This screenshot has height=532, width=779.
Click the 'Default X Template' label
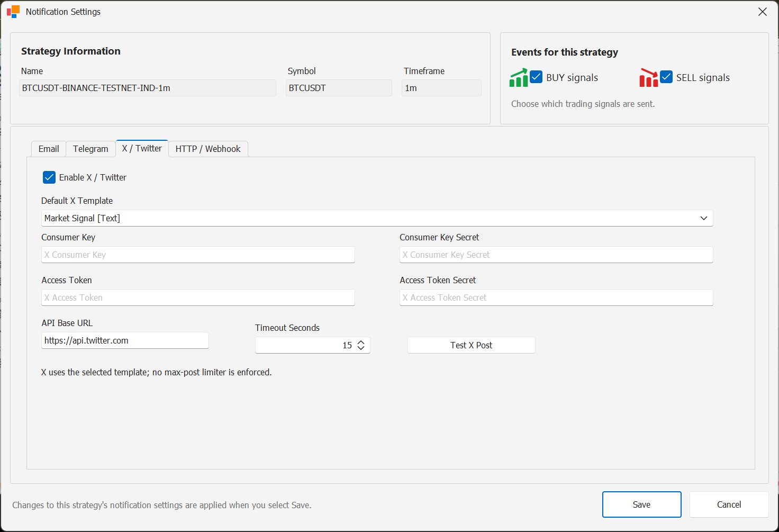point(77,201)
